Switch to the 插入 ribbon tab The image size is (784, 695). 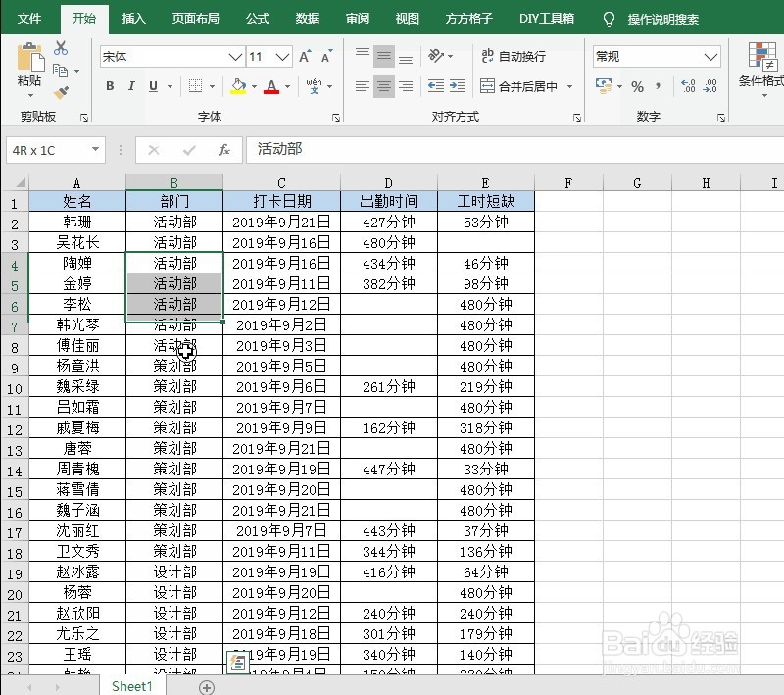coord(133,18)
